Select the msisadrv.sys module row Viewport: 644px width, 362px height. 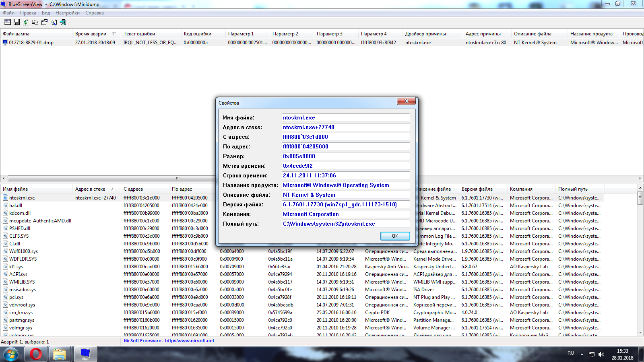302,290
